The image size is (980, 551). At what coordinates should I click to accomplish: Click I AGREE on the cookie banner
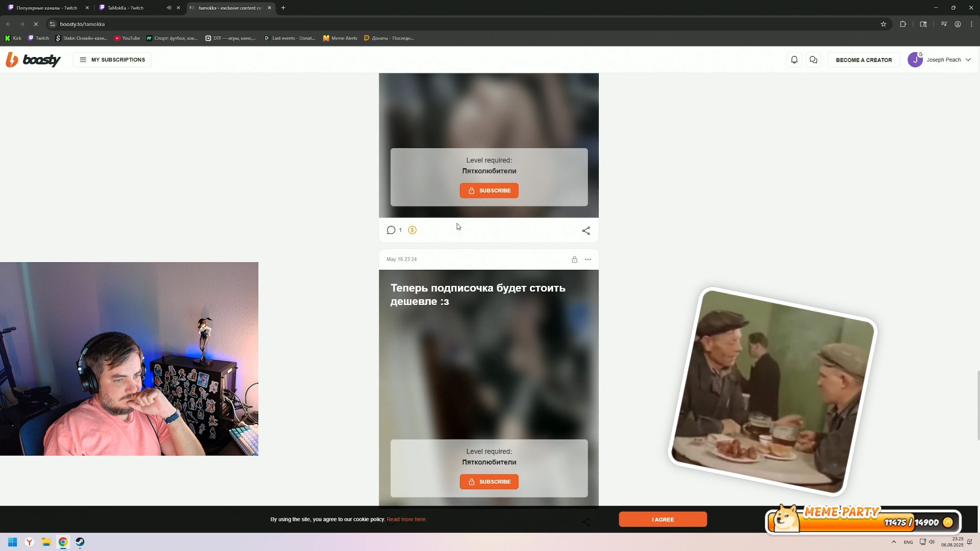pyautogui.click(x=663, y=519)
